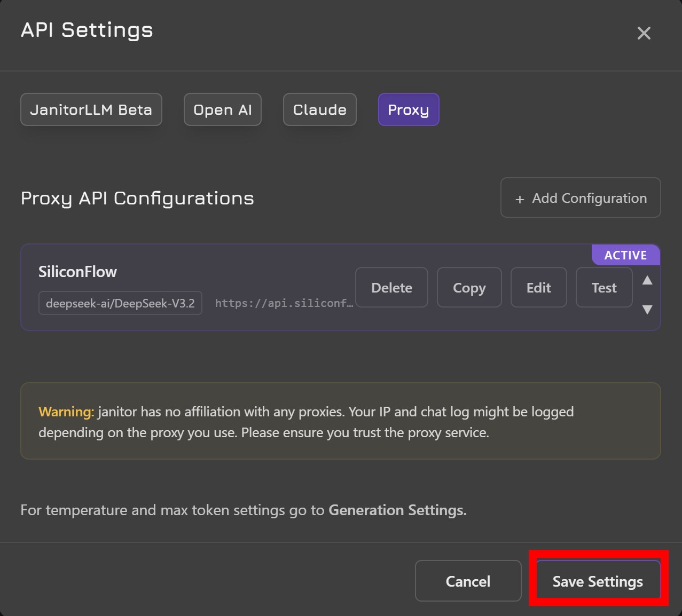Click the https://api.siliconf… URL text

(x=284, y=303)
